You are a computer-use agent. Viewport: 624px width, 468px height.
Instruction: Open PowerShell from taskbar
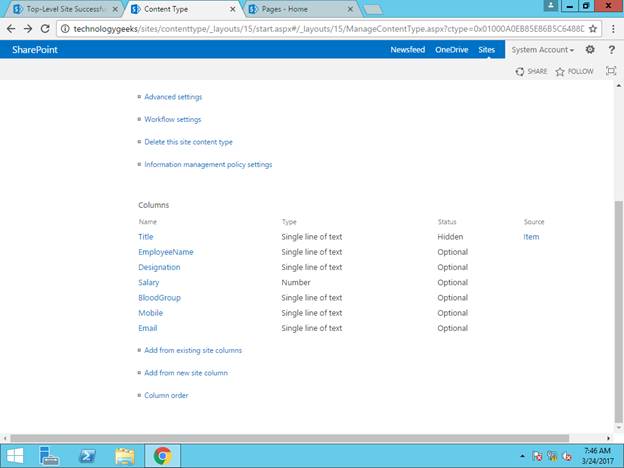pos(87,456)
